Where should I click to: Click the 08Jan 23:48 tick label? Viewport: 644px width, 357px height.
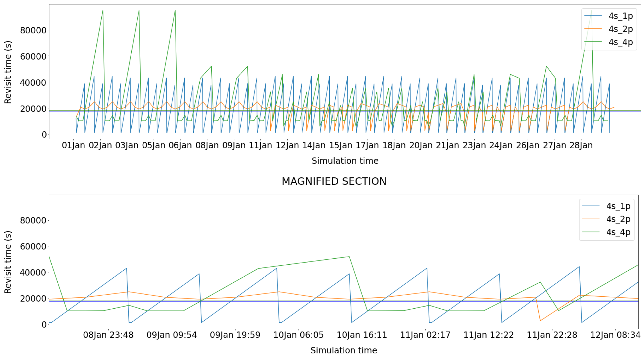(108, 335)
